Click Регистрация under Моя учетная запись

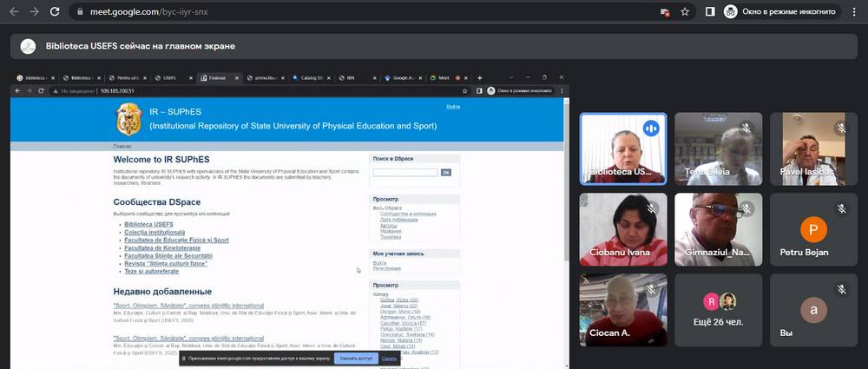pos(387,268)
